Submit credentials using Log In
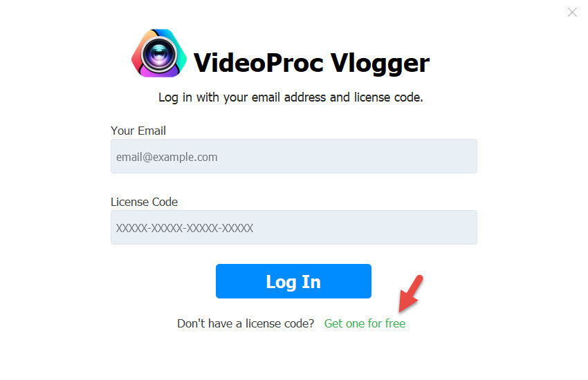The width and height of the screenshot is (588, 380). pos(293,281)
